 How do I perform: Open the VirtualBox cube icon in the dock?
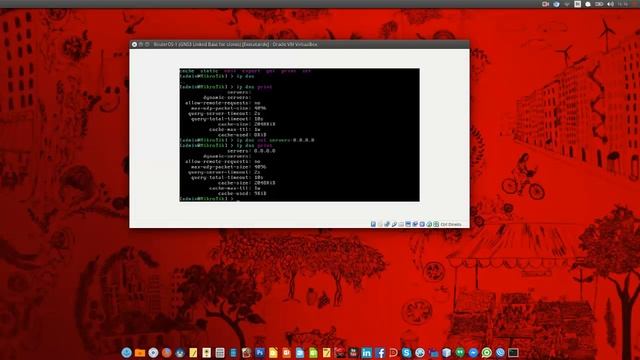[447, 353]
